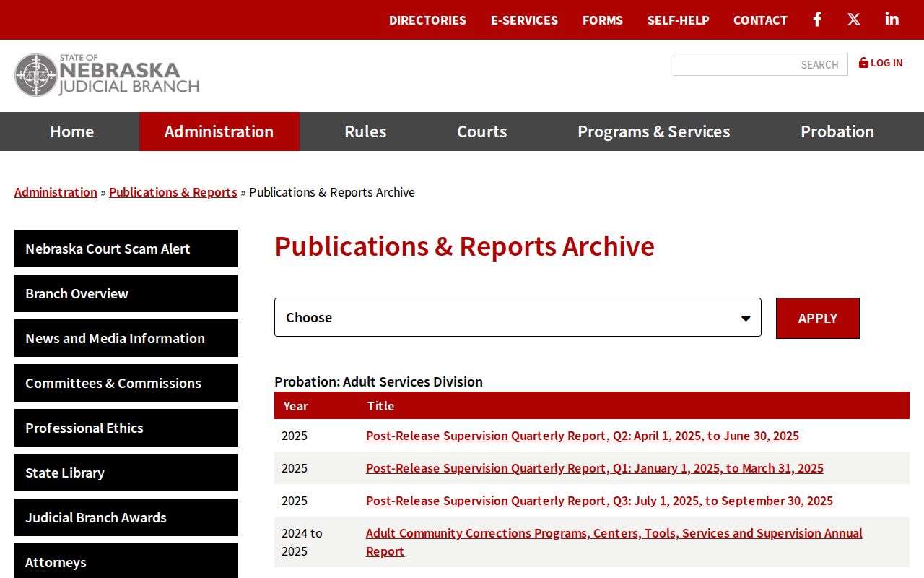This screenshot has width=924, height=578.
Task: Open the Rules navigation tab
Action: [x=365, y=131]
